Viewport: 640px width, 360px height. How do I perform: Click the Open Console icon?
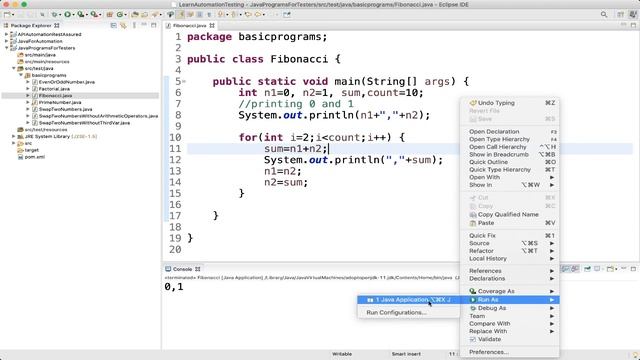610,269
